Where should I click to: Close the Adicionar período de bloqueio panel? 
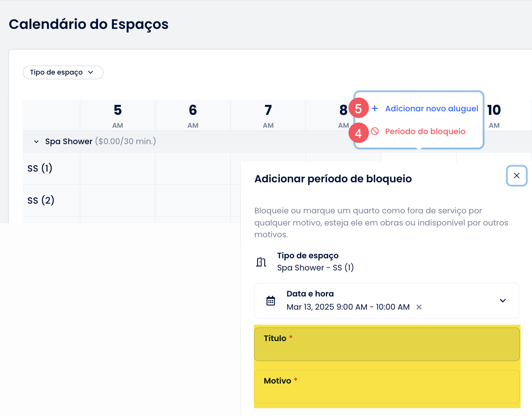[x=516, y=176]
